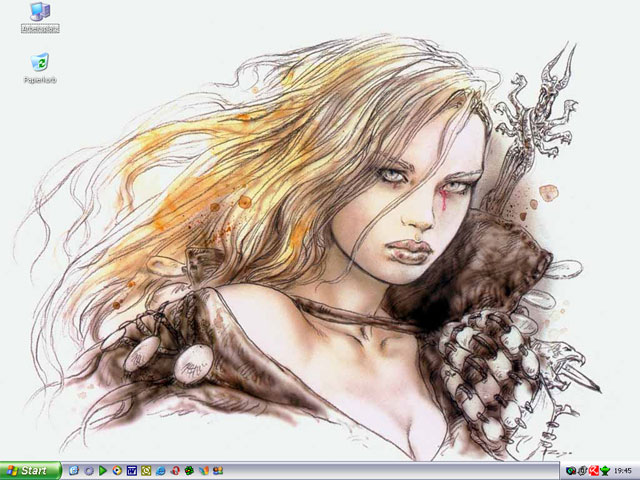Launch the dark blue W quick launch icon
The width and height of the screenshot is (640, 480).
pyautogui.click(x=132, y=471)
